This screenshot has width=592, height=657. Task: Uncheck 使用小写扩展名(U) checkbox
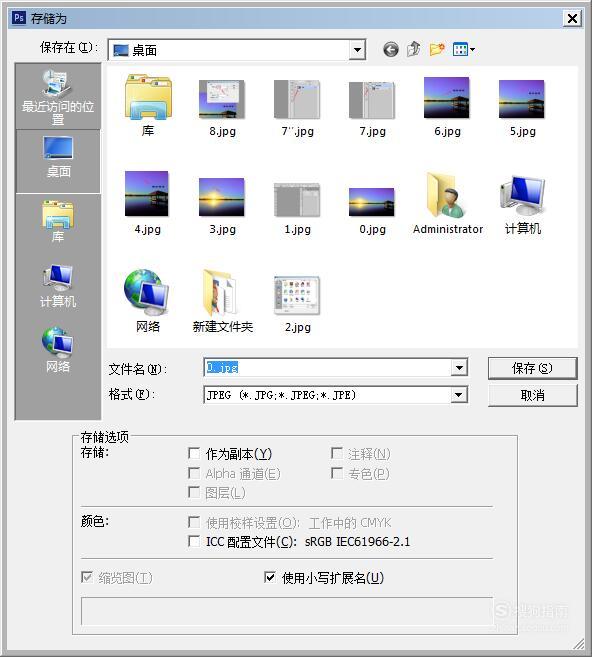point(270,578)
